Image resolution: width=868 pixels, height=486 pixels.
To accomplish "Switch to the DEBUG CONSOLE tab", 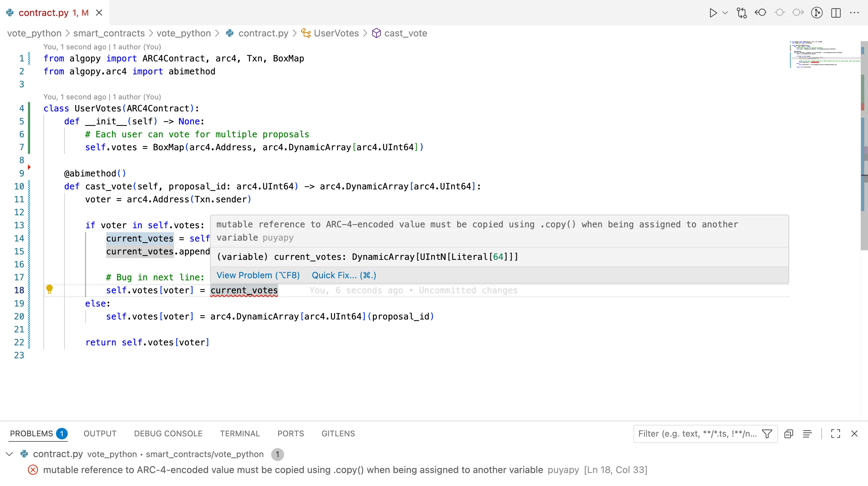I will [167, 434].
